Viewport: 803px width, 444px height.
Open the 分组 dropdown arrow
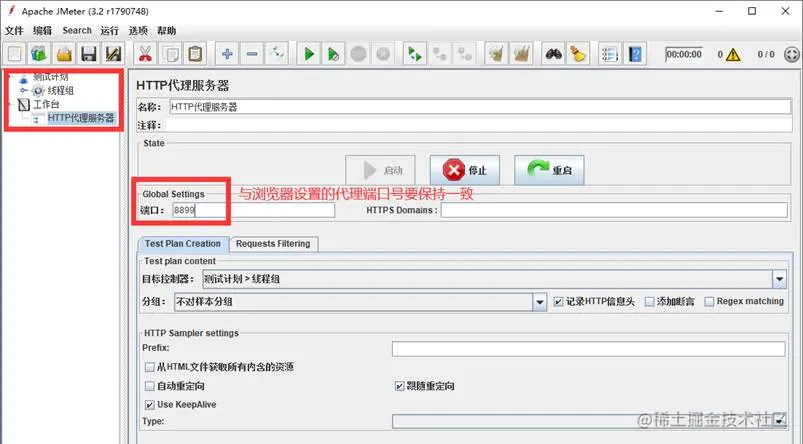(x=539, y=302)
